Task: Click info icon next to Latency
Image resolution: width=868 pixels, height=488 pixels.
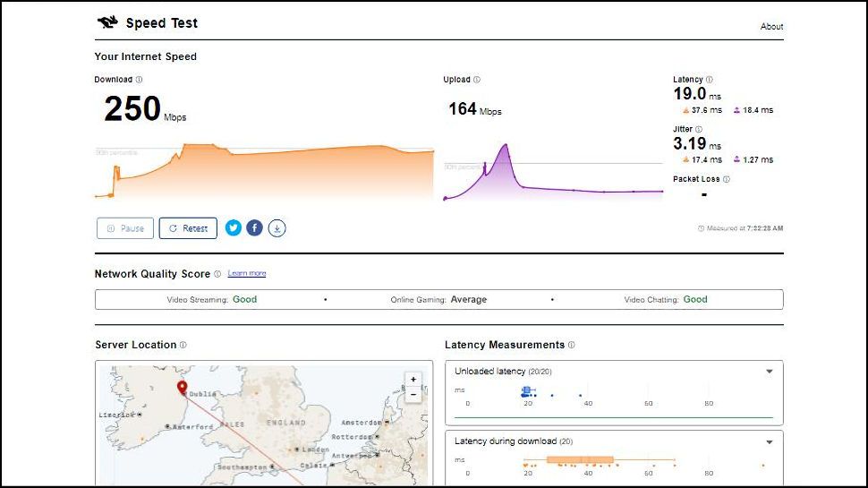Action: (x=710, y=80)
